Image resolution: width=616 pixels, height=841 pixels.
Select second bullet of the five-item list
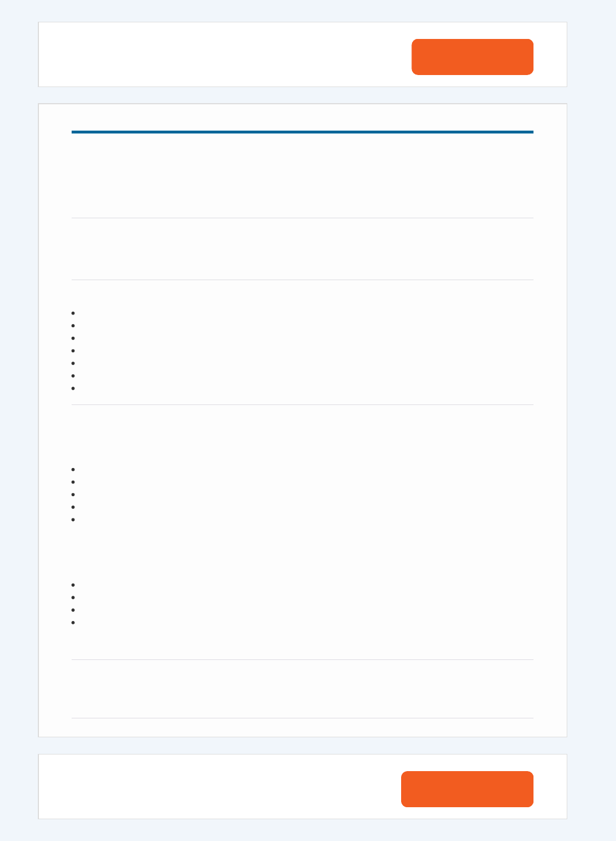pos(73,482)
